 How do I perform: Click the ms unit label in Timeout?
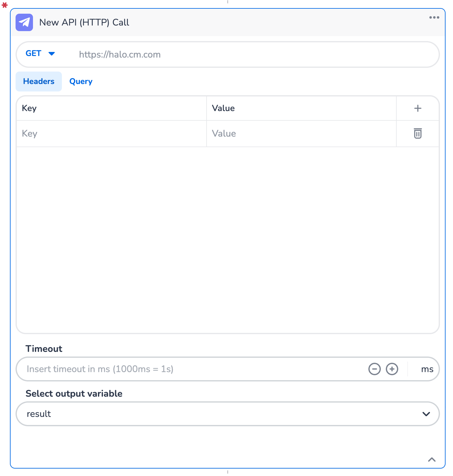point(427,369)
